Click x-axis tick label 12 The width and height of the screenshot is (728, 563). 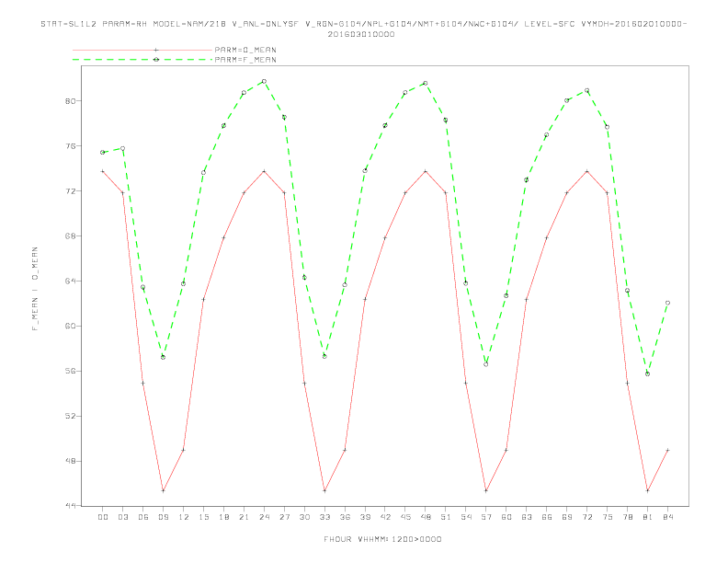[184, 517]
